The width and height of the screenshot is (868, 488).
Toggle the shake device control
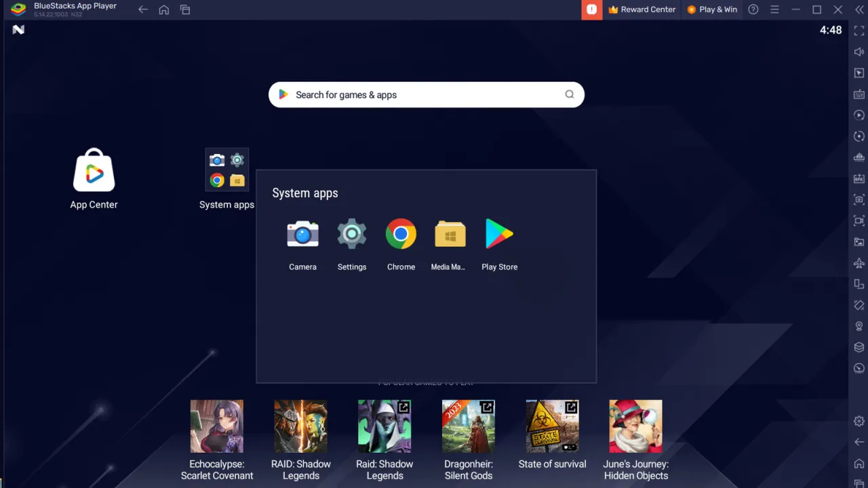pyautogui.click(x=859, y=305)
